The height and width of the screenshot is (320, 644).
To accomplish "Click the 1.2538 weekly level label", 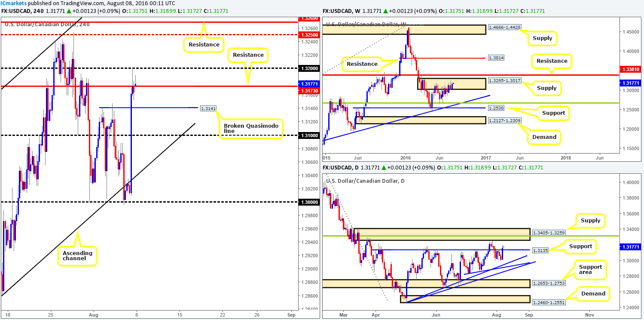I will click(495, 108).
